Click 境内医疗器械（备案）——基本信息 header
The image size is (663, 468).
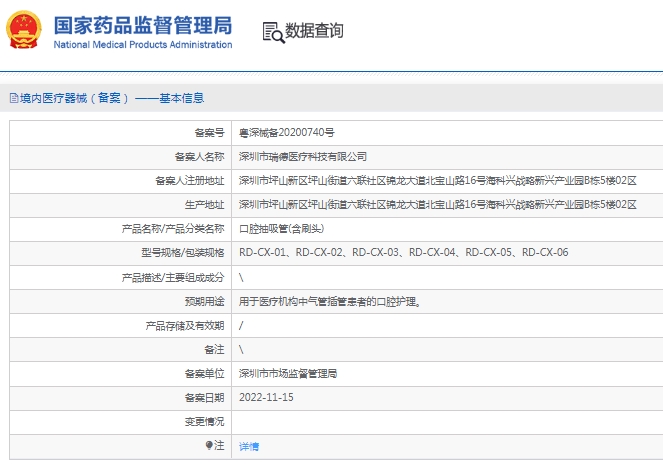click(x=112, y=99)
